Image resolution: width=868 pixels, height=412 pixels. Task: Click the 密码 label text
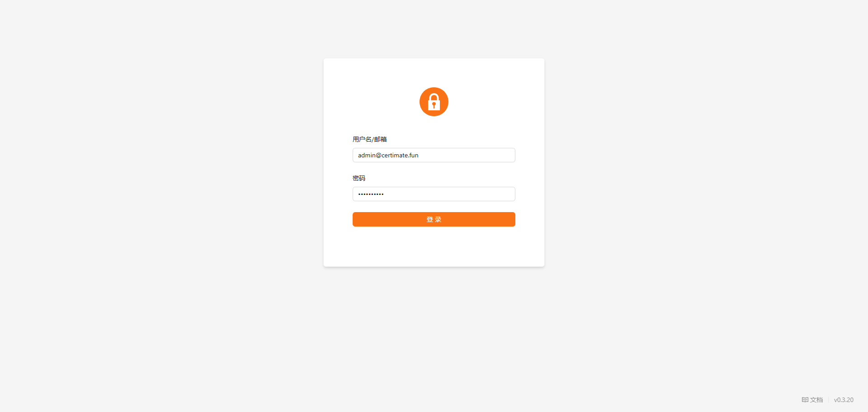tap(359, 178)
